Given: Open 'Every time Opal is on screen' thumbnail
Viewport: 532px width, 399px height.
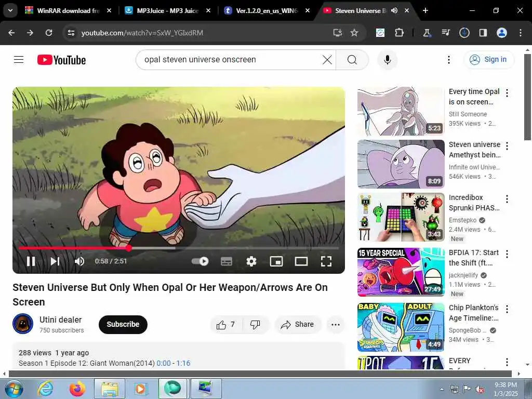Looking at the screenshot, I should click(401, 111).
